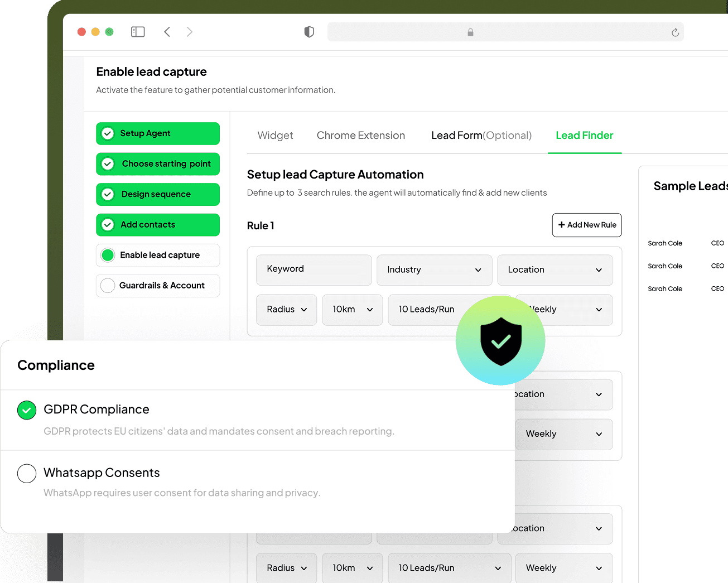The width and height of the screenshot is (728, 583).
Task: Click the Rule 1 label
Action: click(x=261, y=226)
